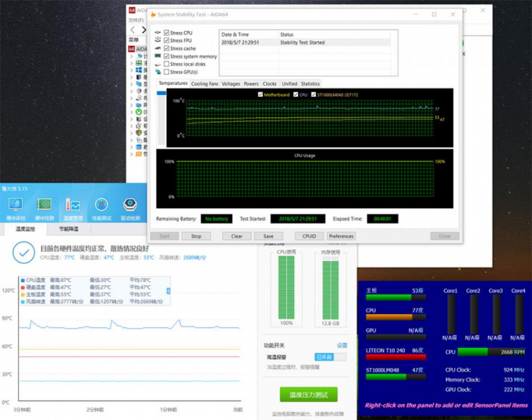This screenshot has width=532, height=420.
Task: Expand the Windows logo node in AIDA64 tree
Action: (x=132, y=70)
